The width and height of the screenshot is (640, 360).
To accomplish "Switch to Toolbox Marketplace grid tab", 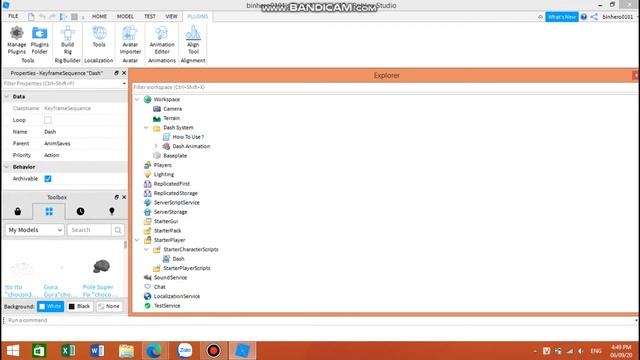I will pyautogui.click(x=49, y=211).
